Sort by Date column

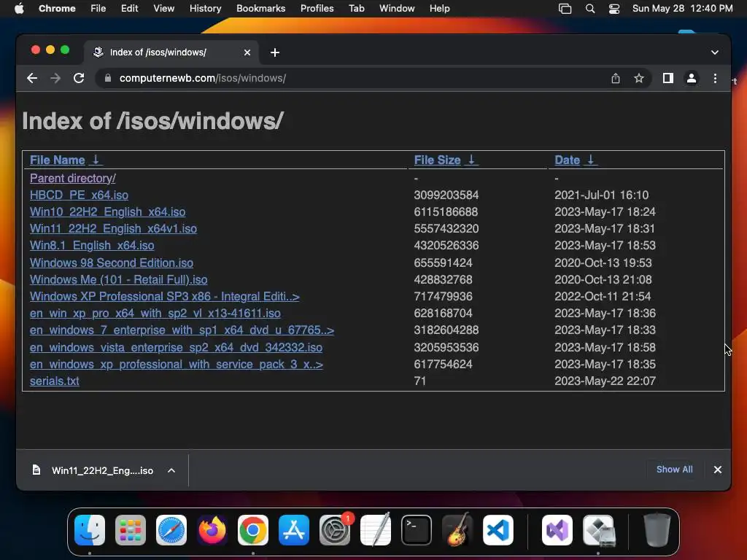[567, 160]
